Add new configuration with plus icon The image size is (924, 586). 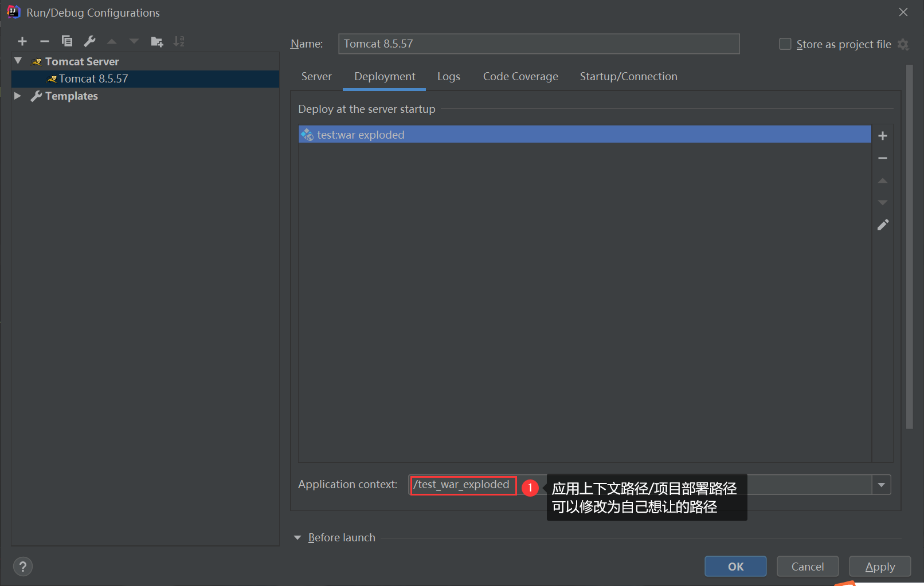click(x=22, y=41)
